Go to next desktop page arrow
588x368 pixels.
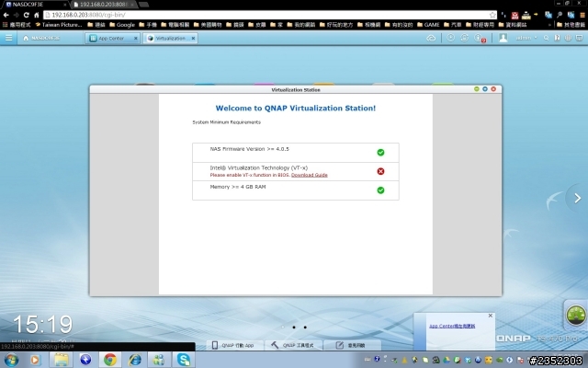pyautogui.click(x=578, y=199)
